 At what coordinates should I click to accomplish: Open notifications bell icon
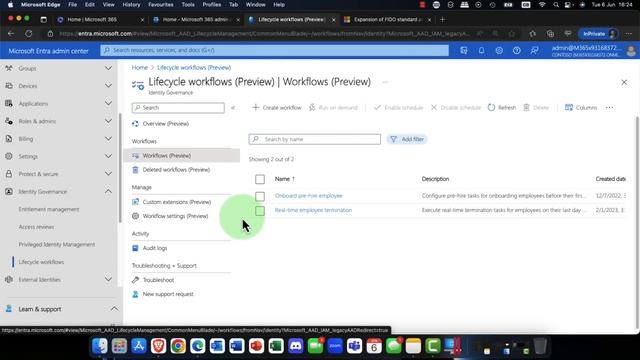tap(481, 50)
